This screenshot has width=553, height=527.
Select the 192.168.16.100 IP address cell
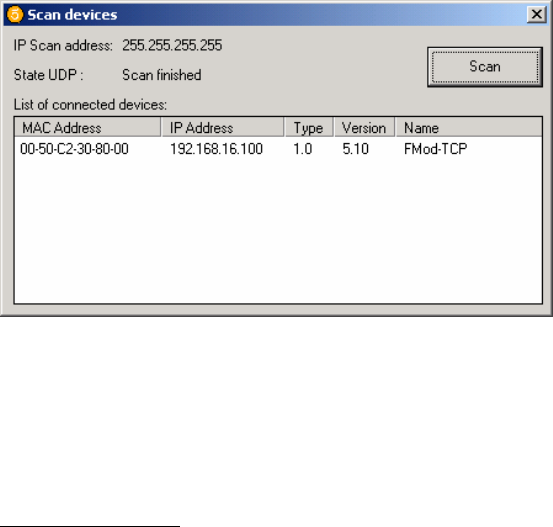click(x=216, y=149)
